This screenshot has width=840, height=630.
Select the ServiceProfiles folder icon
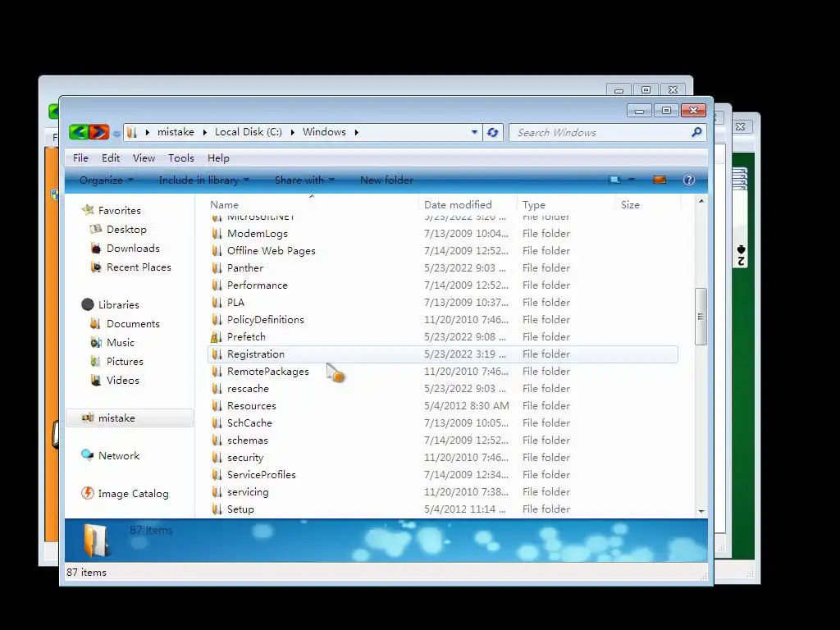point(217,475)
